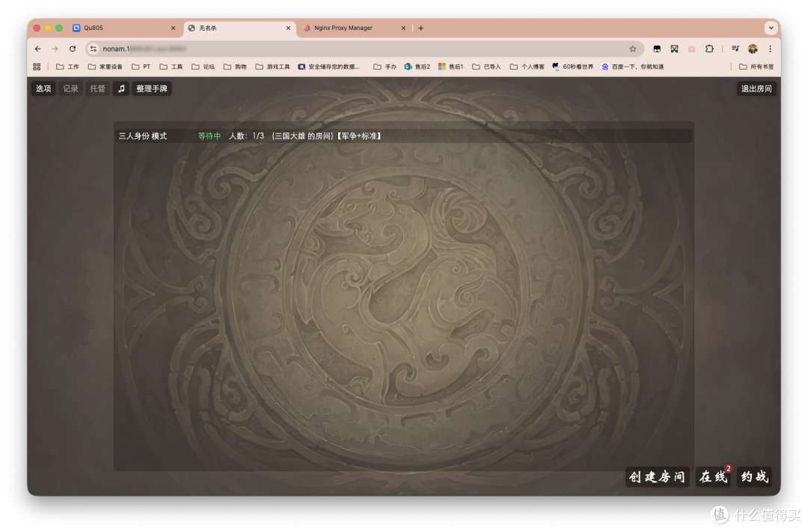Enable 托管 auto-play mode

pyautogui.click(x=97, y=88)
